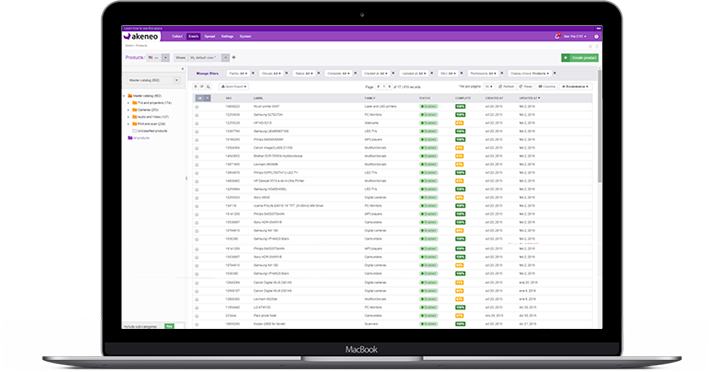Click the orange completeness badge for Webcams row
The height and width of the screenshot is (372, 709).
[459, 123]
